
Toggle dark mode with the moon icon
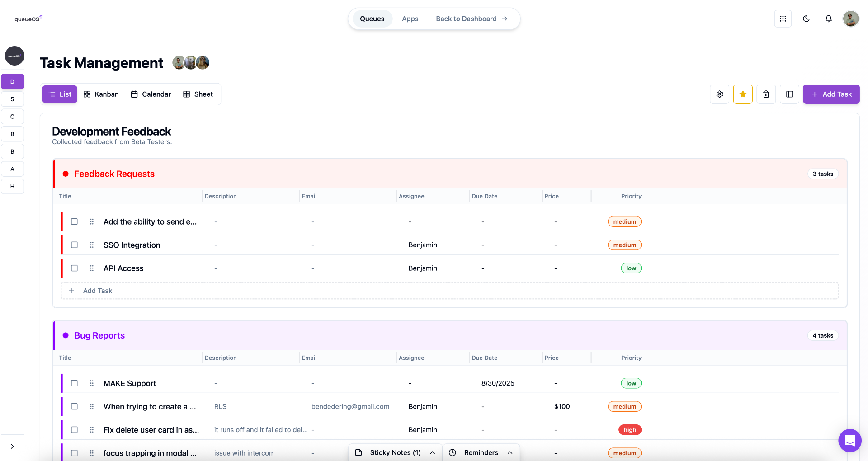[806, 19]
